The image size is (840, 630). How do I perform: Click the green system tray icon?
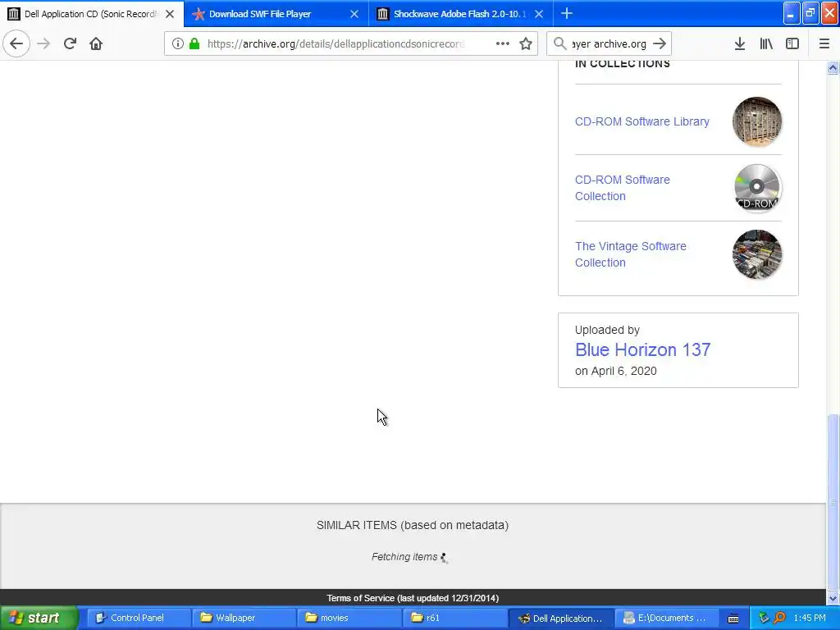[764, 618]
